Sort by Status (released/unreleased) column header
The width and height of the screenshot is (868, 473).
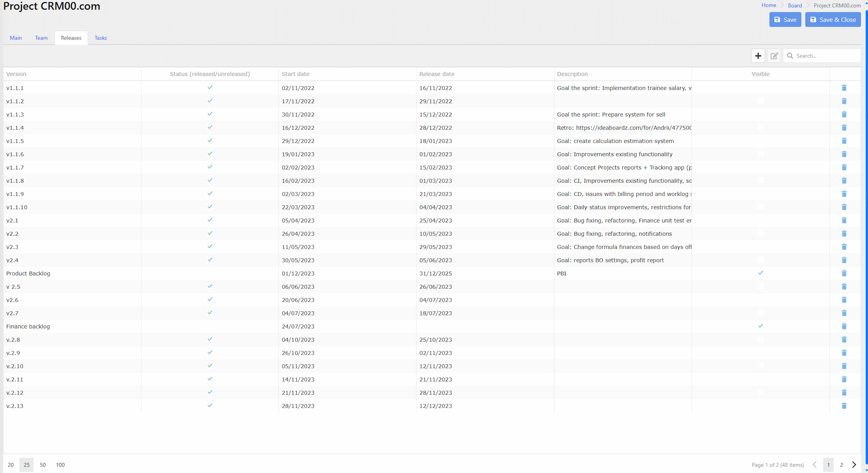click(x=210, y=74)
